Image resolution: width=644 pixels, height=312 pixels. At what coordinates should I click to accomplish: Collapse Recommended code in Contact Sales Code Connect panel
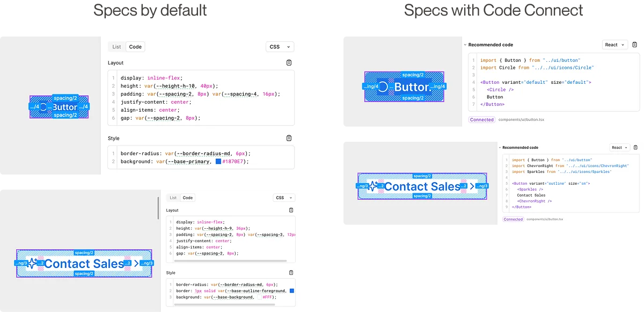(500, 147)
